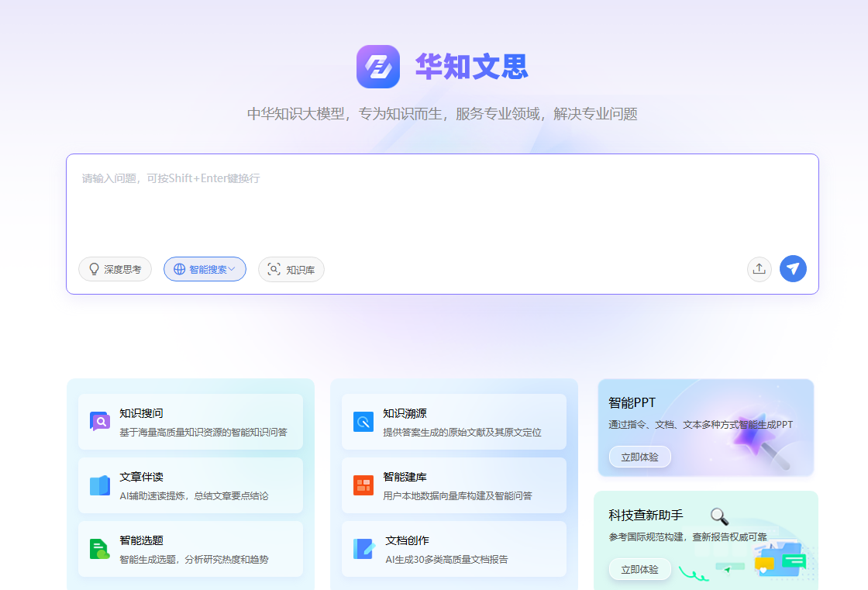Click the magnifier icon beside 科技查新助手
Image resolution: width=868 pixels, height=590 pixels.
point(719,516)
